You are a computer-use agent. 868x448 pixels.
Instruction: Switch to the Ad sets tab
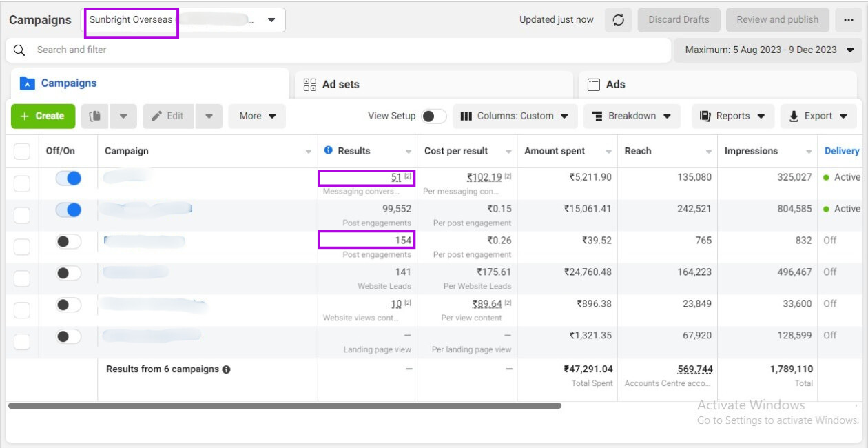tap(340, 84)
